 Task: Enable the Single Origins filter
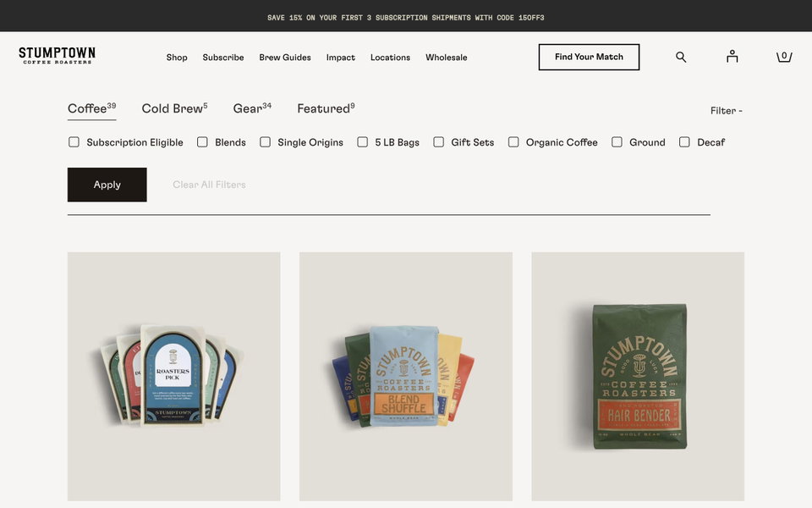click(265, 142)
